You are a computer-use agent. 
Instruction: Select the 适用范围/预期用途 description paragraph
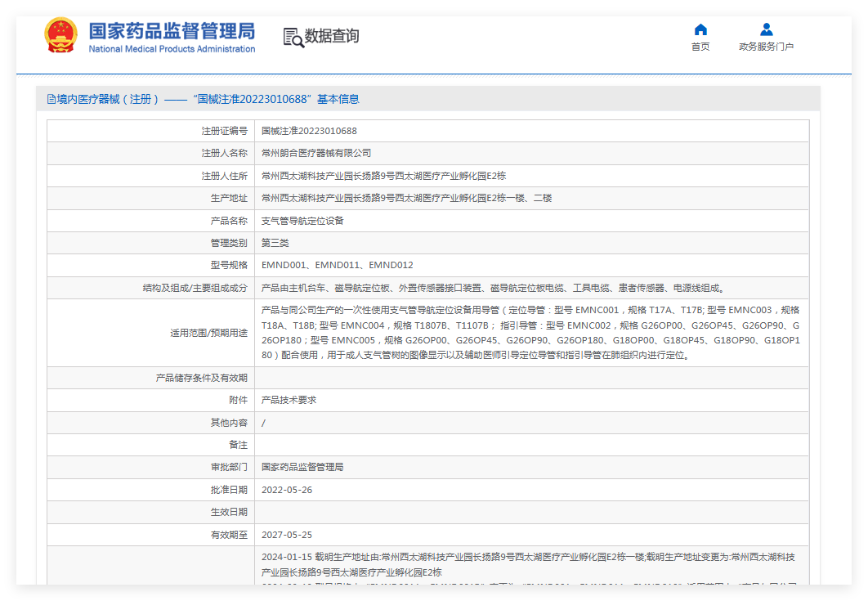[x=531, y=332]
